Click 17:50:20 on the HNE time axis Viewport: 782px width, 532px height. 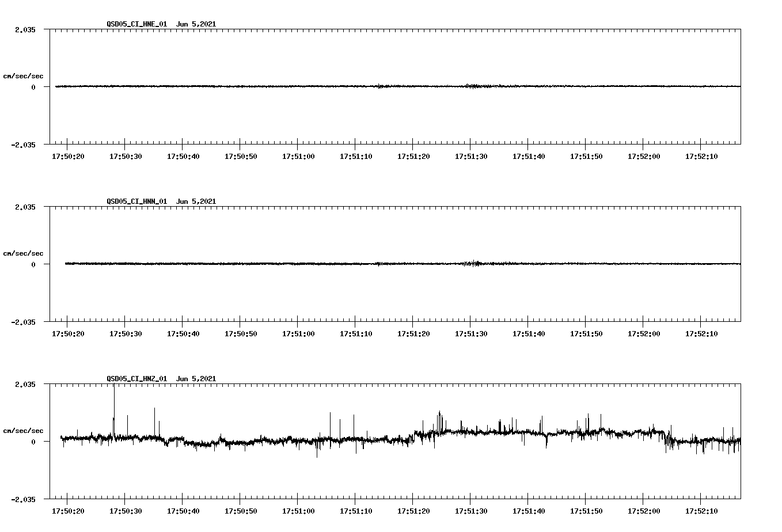[x=68, y=157]
